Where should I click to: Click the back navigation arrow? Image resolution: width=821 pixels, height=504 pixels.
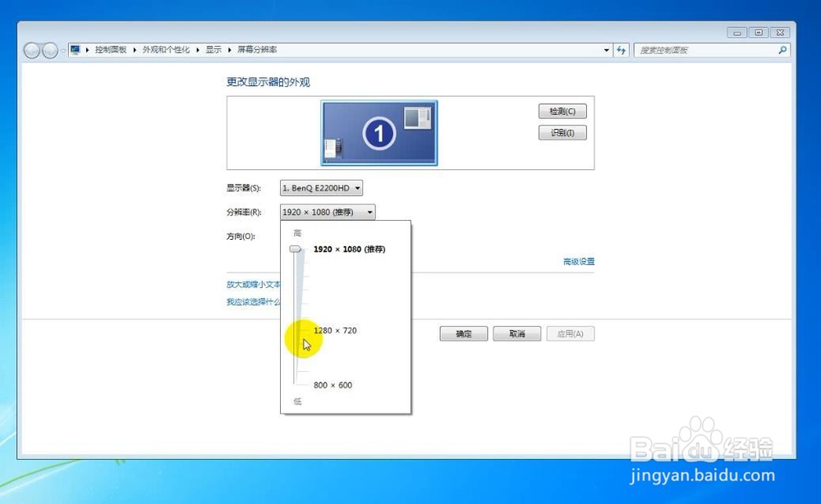click(x=31, y=50)
